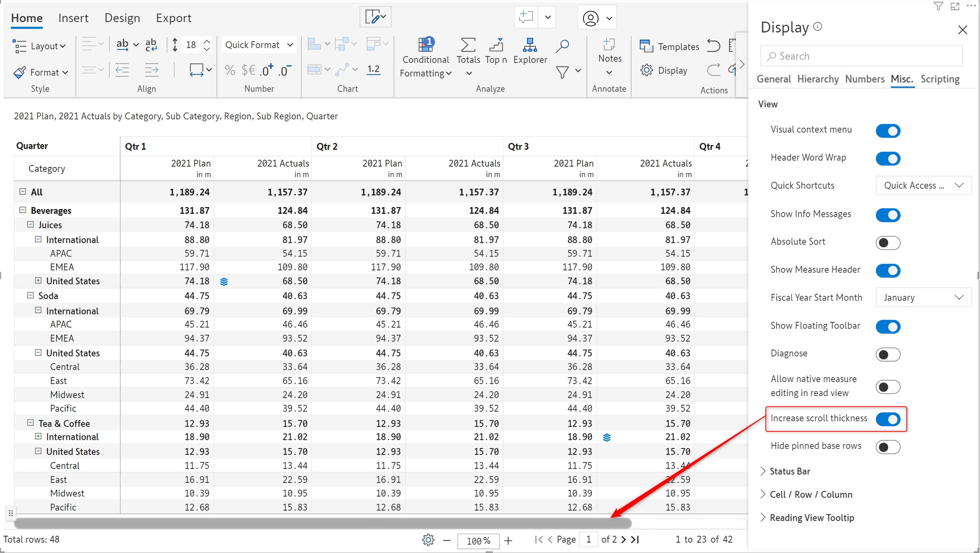Click the search magnifier in ribbon
Viewport: 980px width, 553px height.
[x=562, y=46]
